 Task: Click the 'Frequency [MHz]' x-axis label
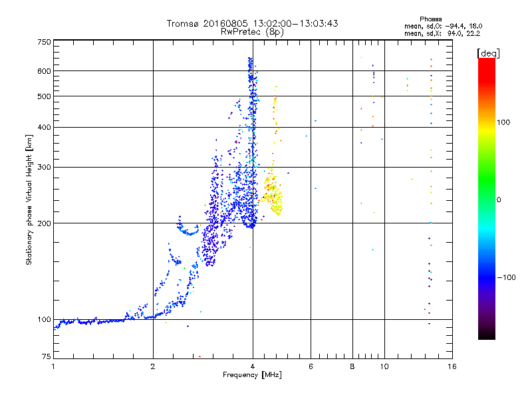pyautogui.click(x=252, y=375)
